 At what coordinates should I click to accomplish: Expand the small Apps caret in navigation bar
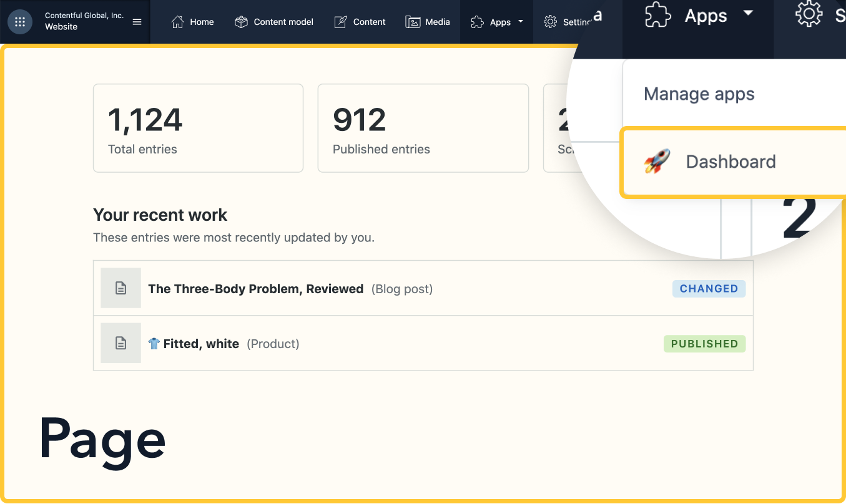tap(521, 22)
